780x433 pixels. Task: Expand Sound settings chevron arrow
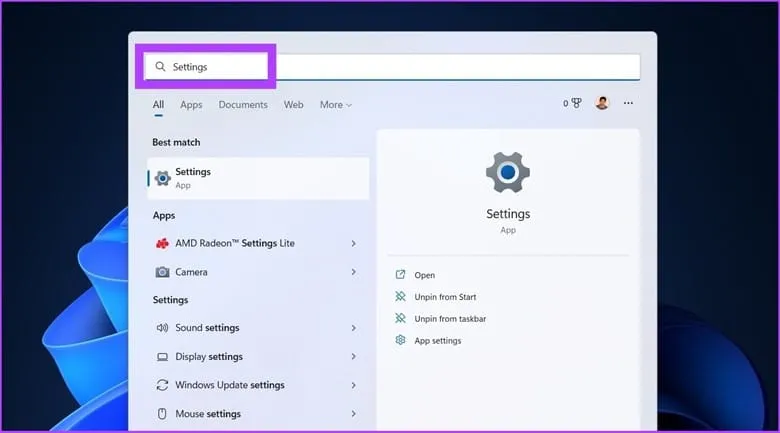(x=353, y=328)
